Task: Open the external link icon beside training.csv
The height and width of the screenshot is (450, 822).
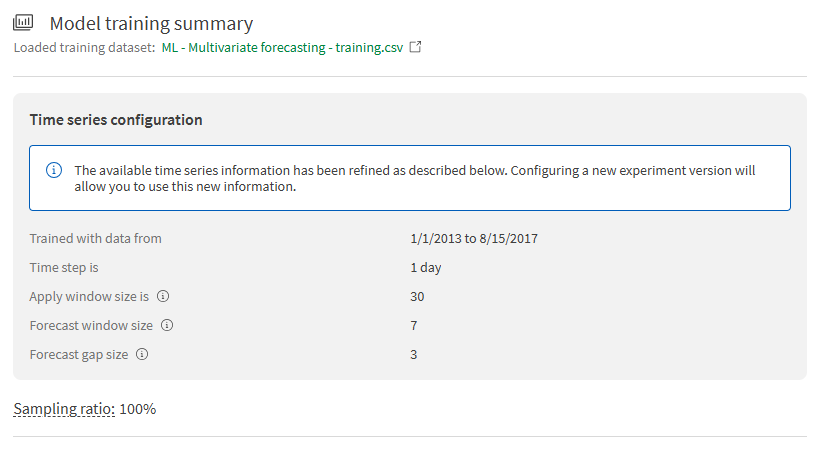Action: pyautogui.click(x=416, y=47)
